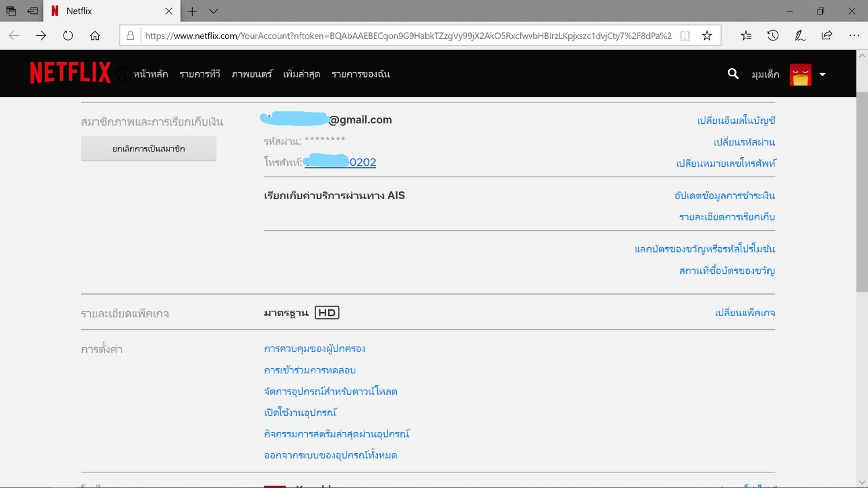The height and width of the screenshot is (488, 868).
Task: Click the red profile avatar
Action: 800,74
